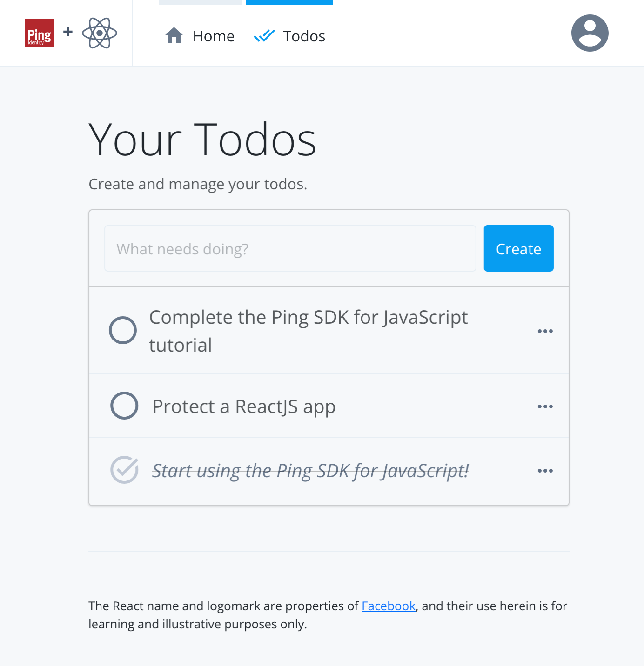Mark the Ping SDK tutorial todo as complete
This screenshot has width=644, height=666.
tap(123, 330)
